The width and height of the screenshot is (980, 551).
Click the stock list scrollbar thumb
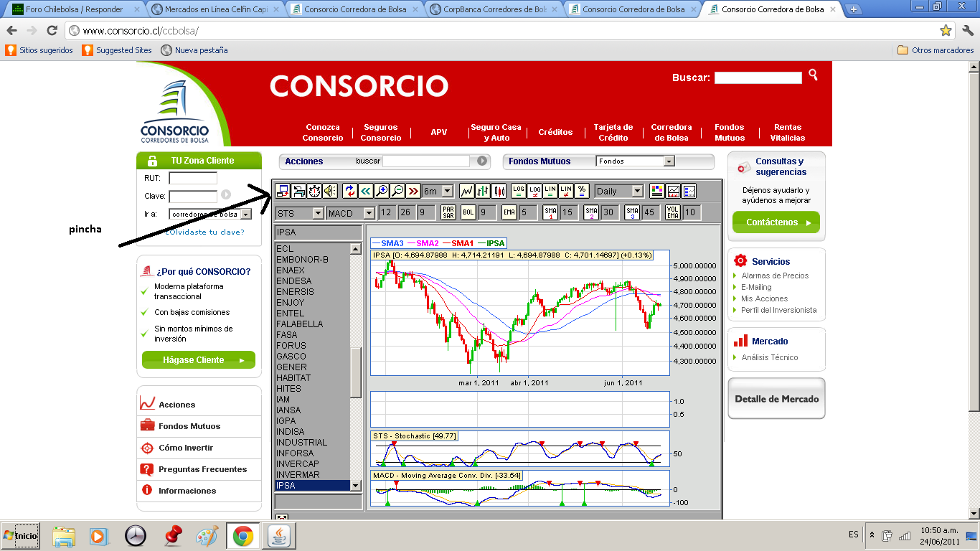[x=356, y=373]
